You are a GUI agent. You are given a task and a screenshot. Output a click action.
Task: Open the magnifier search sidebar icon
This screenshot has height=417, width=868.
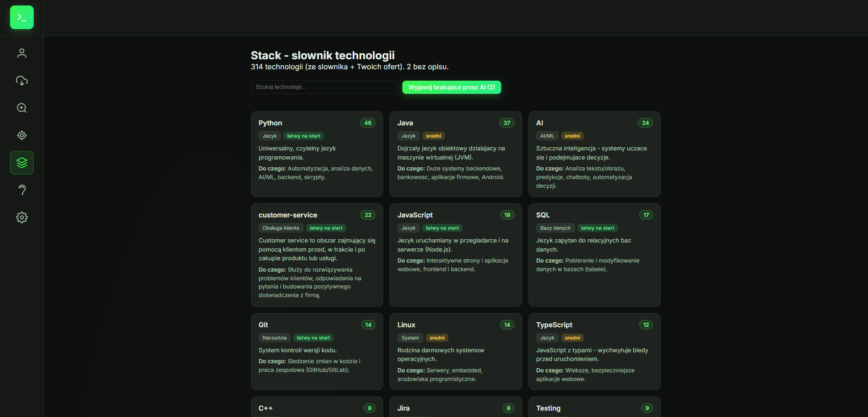click(x=22, y=108)
